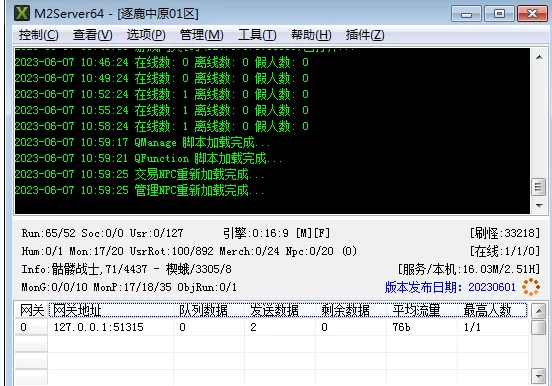This screenshot has width=552, height=386.
Task: Click the Info: 骷髅战士 status line
Action: point(126,269)
